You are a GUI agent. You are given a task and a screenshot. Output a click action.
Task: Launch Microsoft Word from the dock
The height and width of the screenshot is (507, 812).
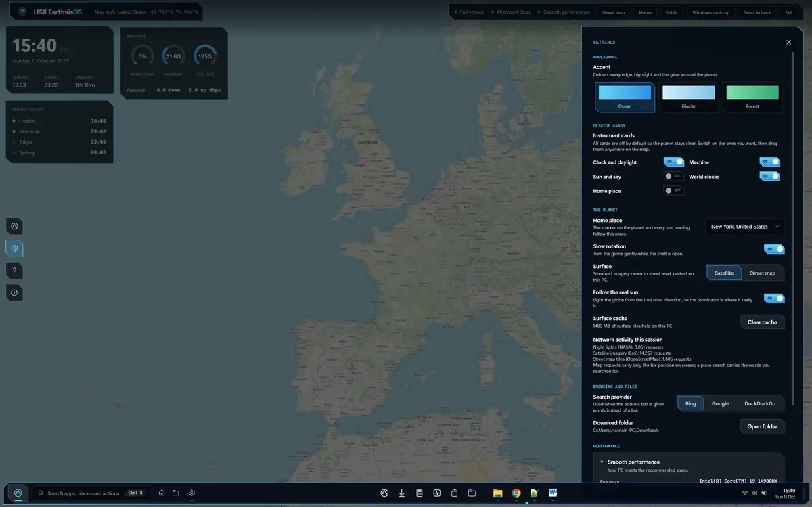coord(553,493)
